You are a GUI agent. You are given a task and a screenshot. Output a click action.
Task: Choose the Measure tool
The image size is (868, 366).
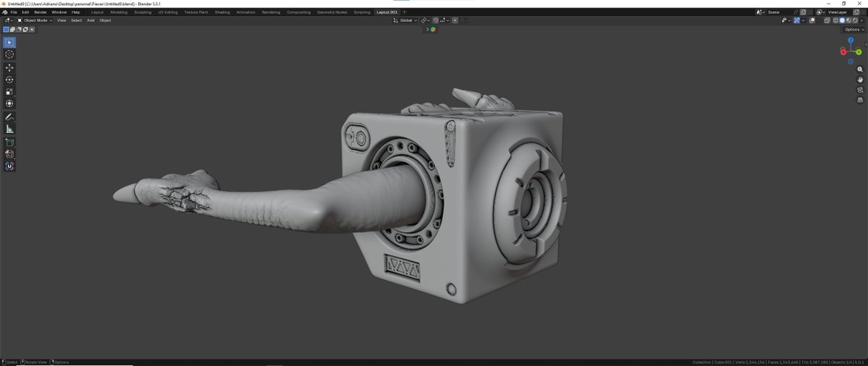[9, 129]
